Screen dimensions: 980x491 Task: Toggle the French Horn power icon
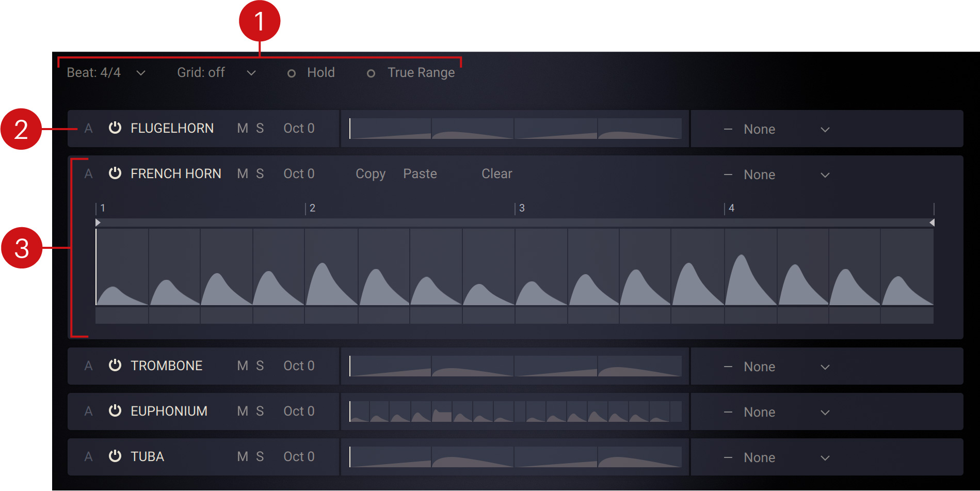pos(115,173)
